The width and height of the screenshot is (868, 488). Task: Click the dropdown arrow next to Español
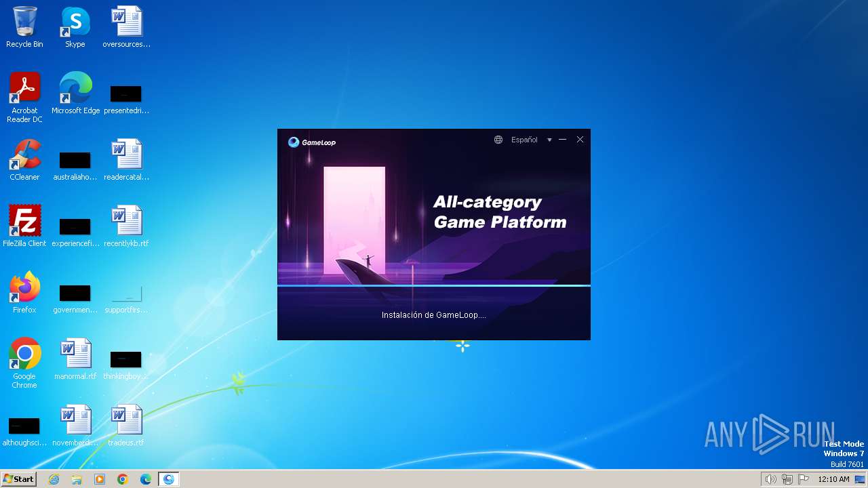point(549,140)
